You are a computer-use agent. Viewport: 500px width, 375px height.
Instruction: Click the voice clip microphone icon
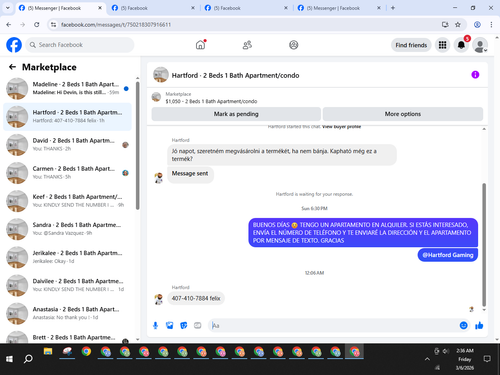pyautogui.click(x=155, y=325)
